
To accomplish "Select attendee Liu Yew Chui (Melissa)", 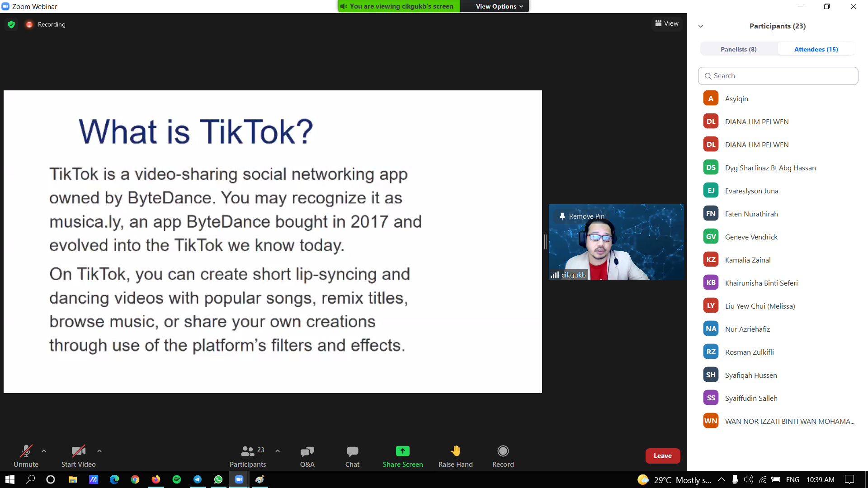I will pos(778,306).
